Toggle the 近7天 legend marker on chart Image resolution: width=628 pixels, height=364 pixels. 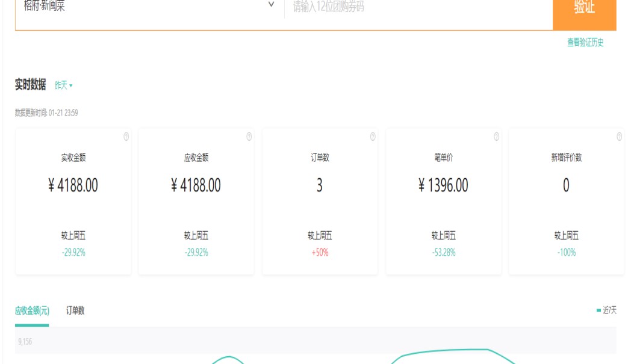pos(598,310)
